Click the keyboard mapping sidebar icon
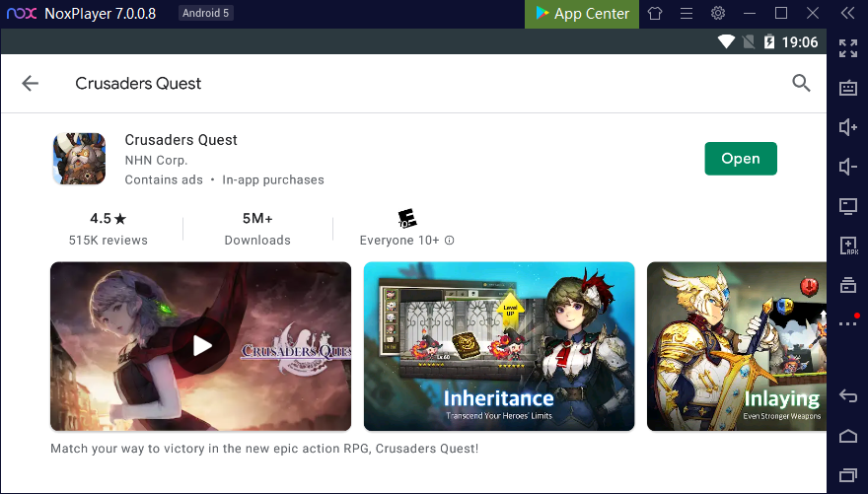 847,88
